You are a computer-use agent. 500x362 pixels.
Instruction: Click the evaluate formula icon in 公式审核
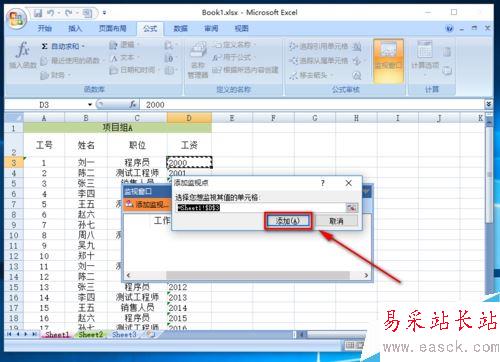pyautogui.click(x=357, y=76)
